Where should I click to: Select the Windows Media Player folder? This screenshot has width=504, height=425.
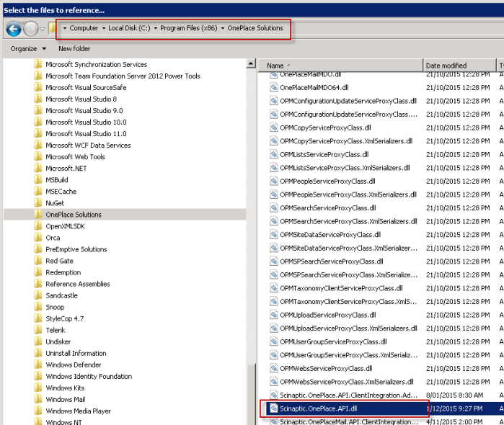coord(78,411)
